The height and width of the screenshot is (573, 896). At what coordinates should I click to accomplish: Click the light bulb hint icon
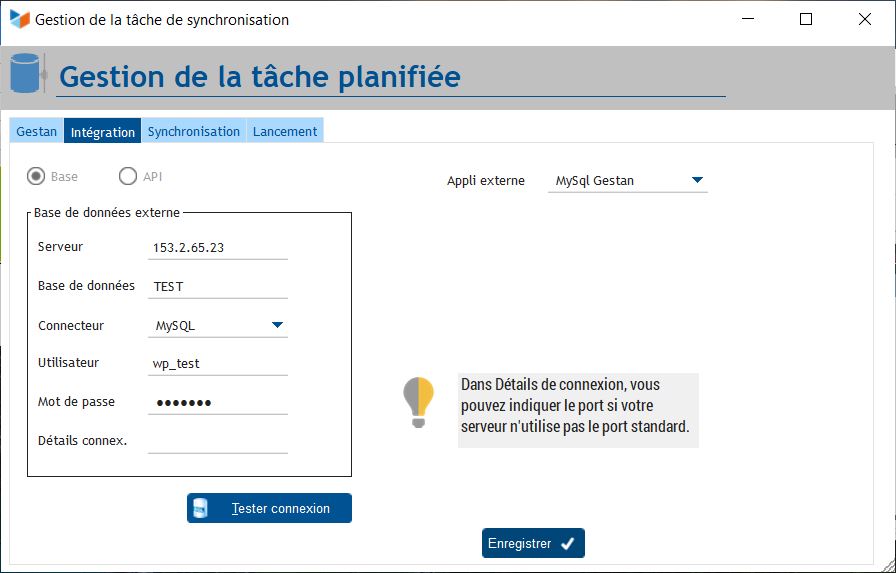(418, 402)
